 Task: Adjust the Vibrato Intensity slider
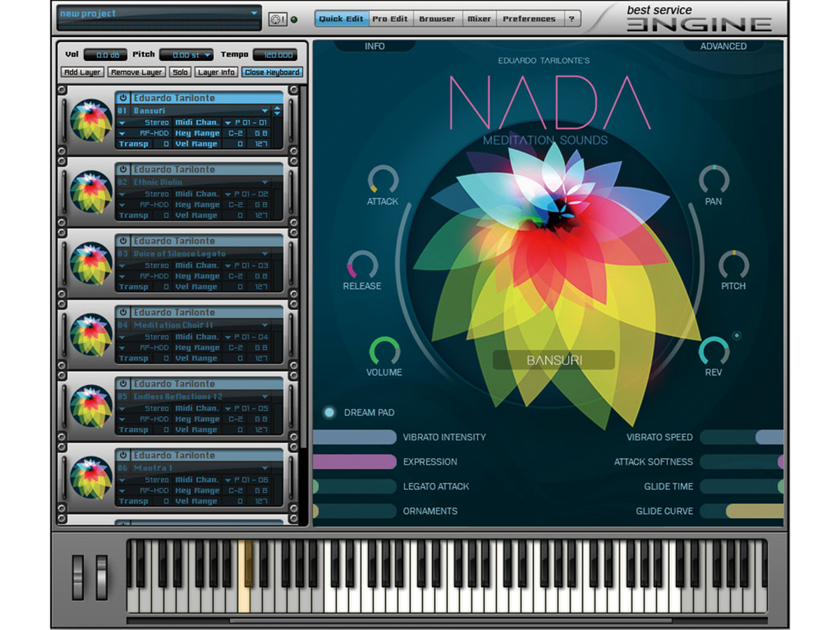(355, 437)
